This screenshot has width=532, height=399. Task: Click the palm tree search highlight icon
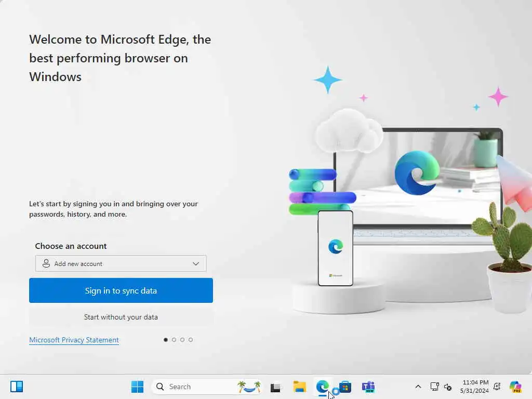coord(249,387)
